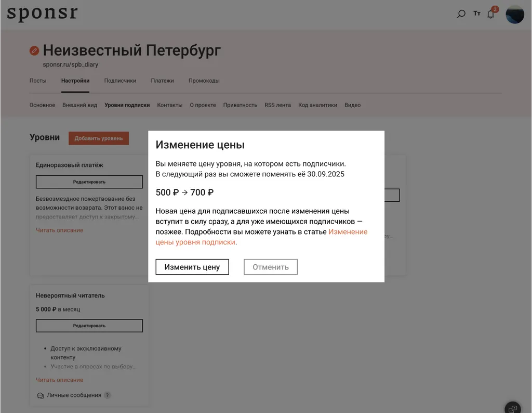This screenshot has width=532, height=413.
Task: Click the Добавить уровень button
Action: pyautogui.click(x=99, y=138)
